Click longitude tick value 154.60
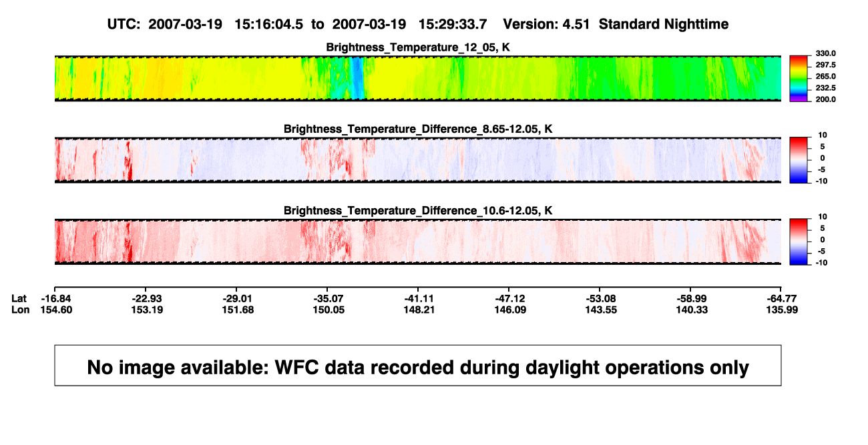This screenshot has width=868, height=445. click(57, 310)
